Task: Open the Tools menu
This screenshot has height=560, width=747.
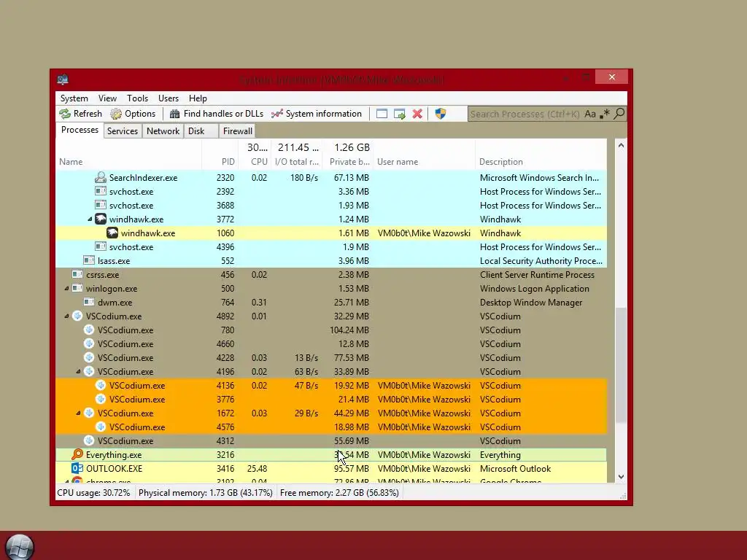Action: pyautogui.click(x=137, y=98)
